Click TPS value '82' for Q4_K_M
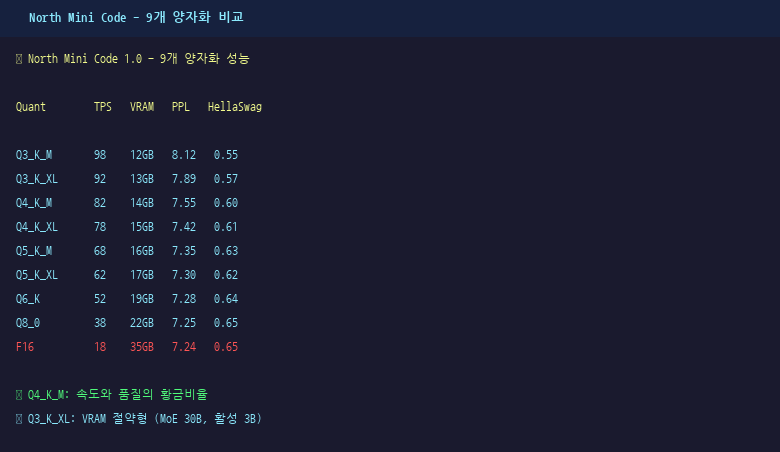This screenshot has height=452, width=780. [x=100, y=203]
